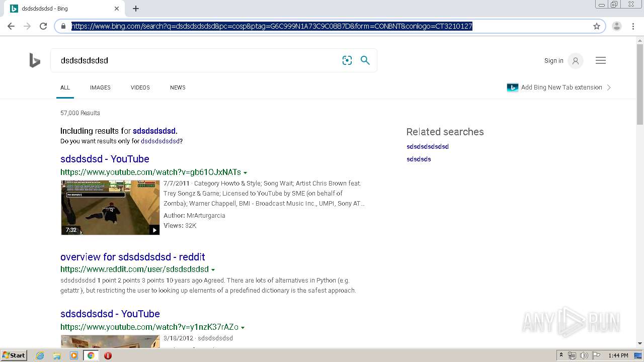Open Internet Explorer from taskbar
Viewport: 644px width, 362px height.
(40, 355)
